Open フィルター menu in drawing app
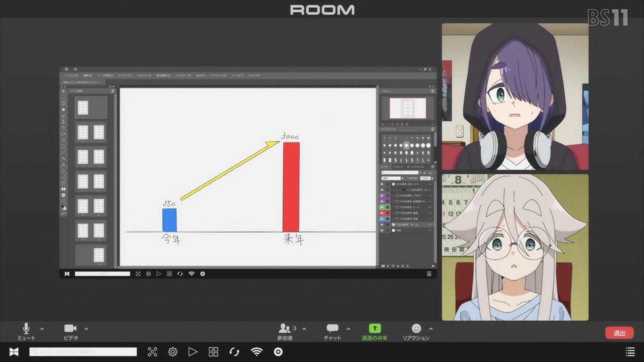644x362 pixels. tap(183, 75)
